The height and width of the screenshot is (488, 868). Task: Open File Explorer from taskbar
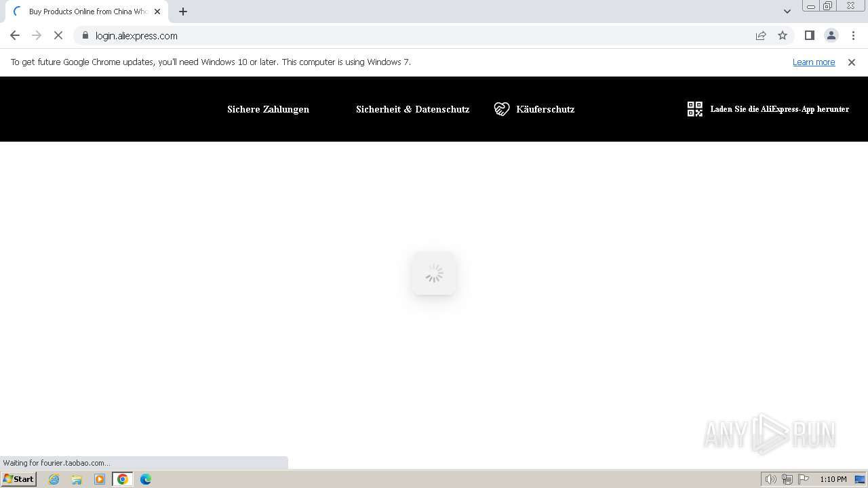click(77, 479)
